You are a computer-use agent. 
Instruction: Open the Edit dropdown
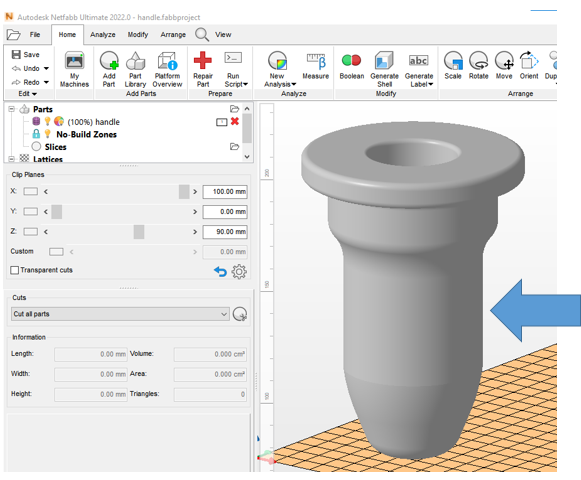pyautogui.click(x=28, y=94)
